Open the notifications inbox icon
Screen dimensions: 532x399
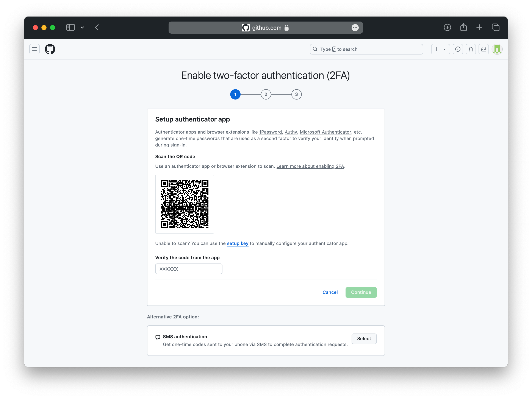coord(483,49)
